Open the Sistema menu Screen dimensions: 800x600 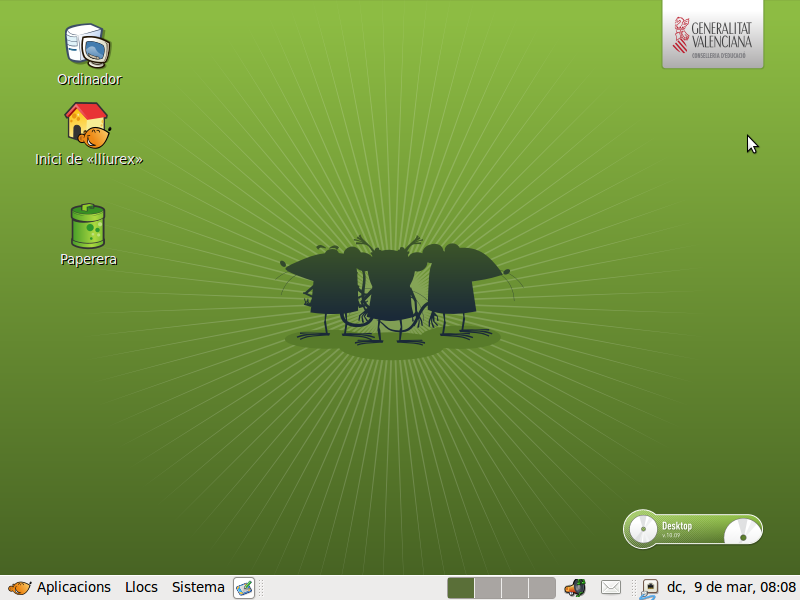198,588
